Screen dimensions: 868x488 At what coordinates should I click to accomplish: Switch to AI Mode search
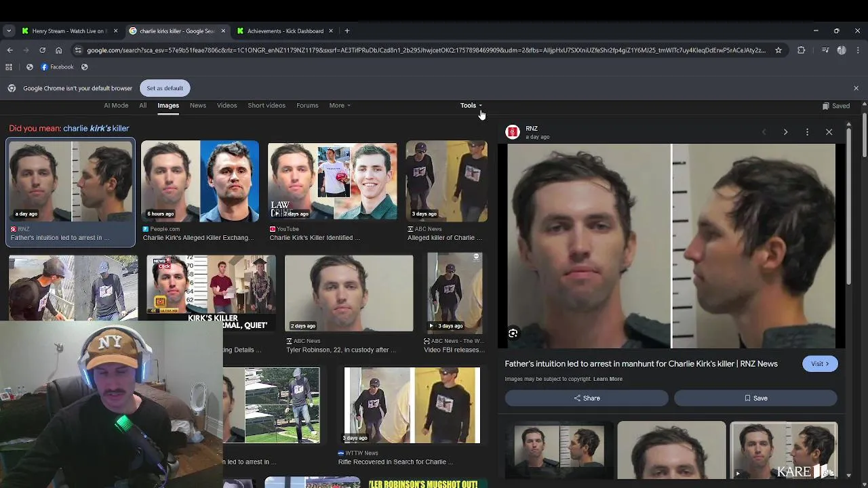click(116, 105)
